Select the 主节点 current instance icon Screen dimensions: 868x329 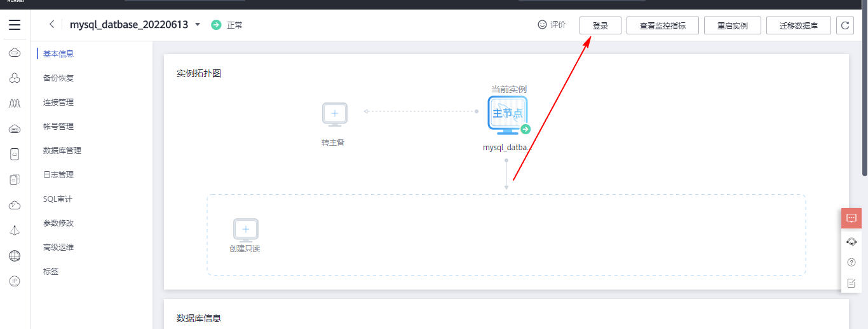(x=508, y=115)
